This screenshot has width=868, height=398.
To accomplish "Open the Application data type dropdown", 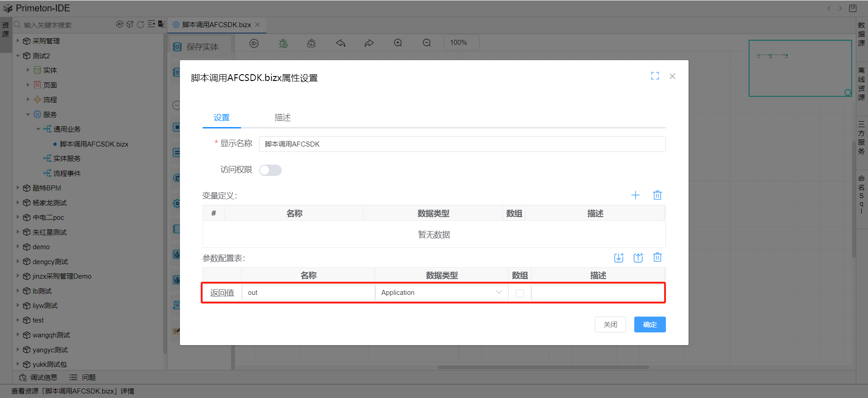I will point(441,293).
